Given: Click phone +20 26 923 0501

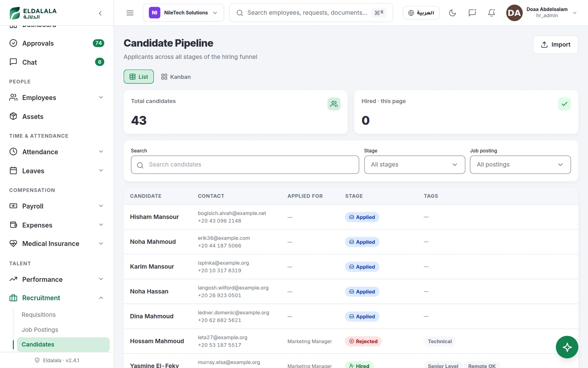Looking at the screenshot, I should pyautogui.click(x=220, y=295).
